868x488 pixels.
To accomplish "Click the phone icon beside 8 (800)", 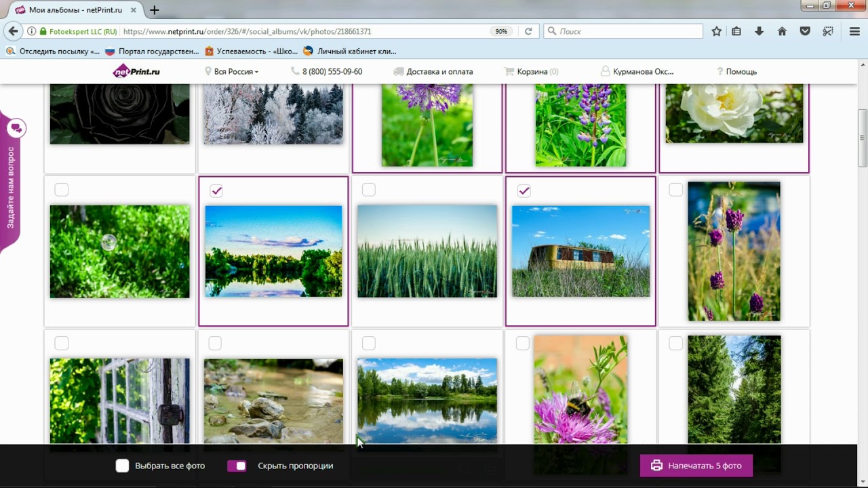I will coord(295,71).
